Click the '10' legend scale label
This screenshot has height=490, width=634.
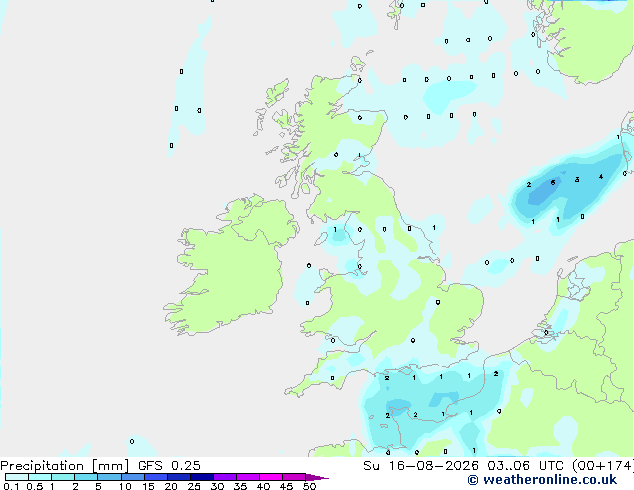(125, 486)
